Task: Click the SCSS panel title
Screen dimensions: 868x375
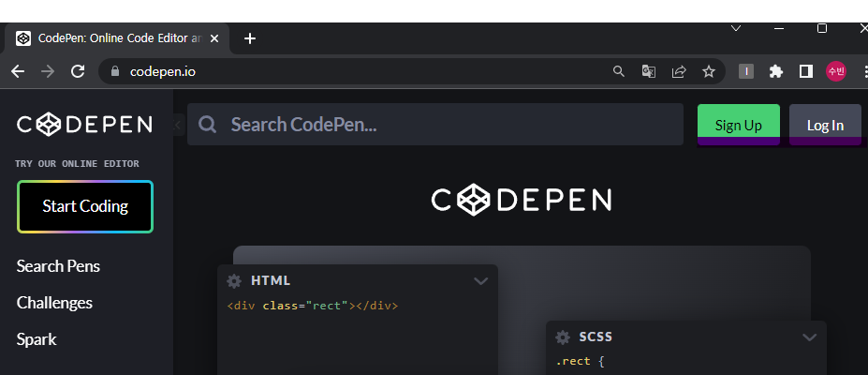Action: coord(596,337)
